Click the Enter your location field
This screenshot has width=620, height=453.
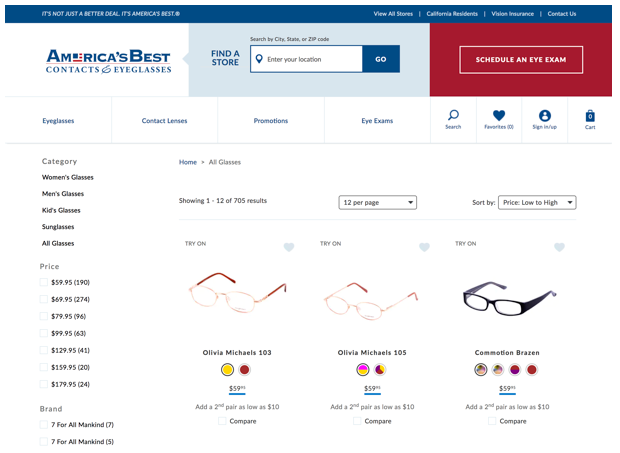[x=306, y=59]
